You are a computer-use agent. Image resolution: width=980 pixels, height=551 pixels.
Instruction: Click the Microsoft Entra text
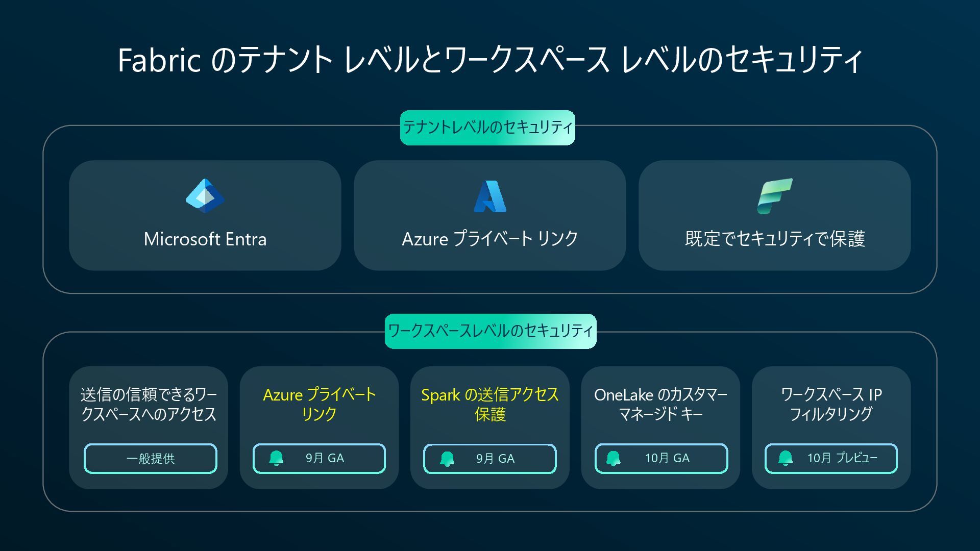point(205,239)
